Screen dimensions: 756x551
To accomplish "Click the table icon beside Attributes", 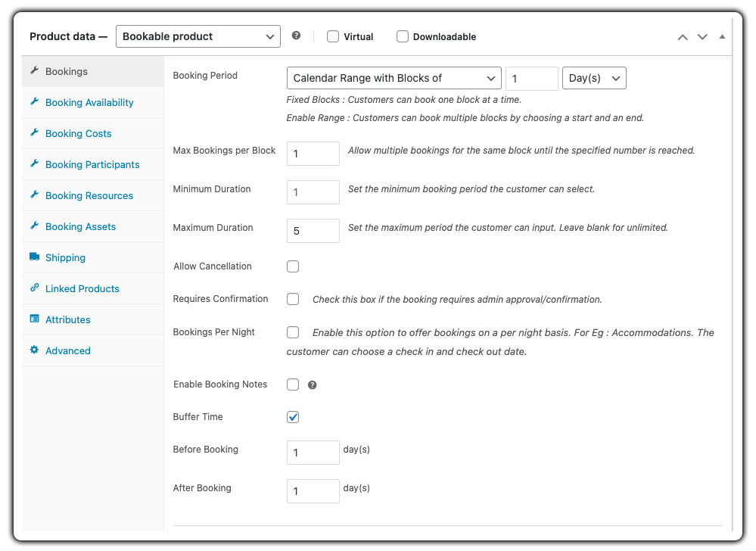I will click(x=34, y=319).
